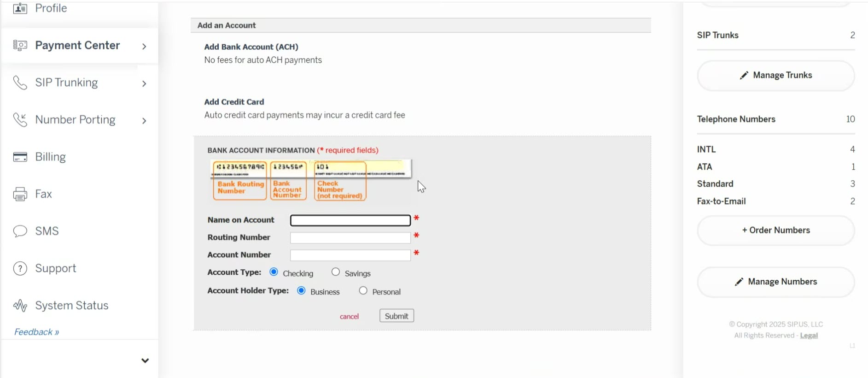
Task: Click the Standard numbers row
Action: (x=776, y=184)
